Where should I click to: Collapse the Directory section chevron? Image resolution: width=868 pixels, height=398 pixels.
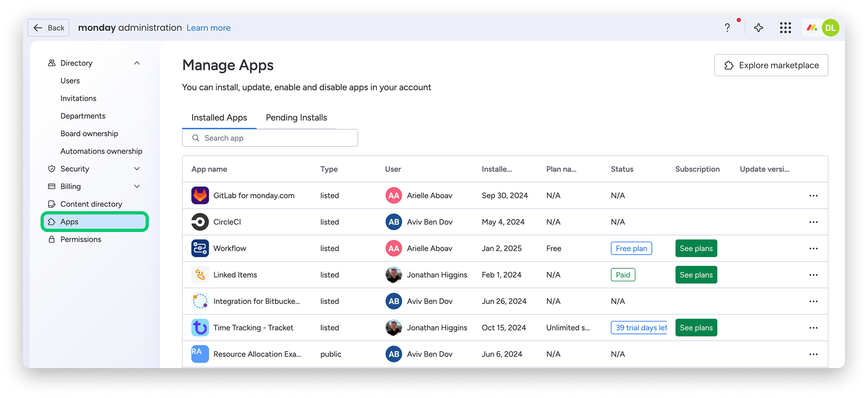[x=137, y=63]
